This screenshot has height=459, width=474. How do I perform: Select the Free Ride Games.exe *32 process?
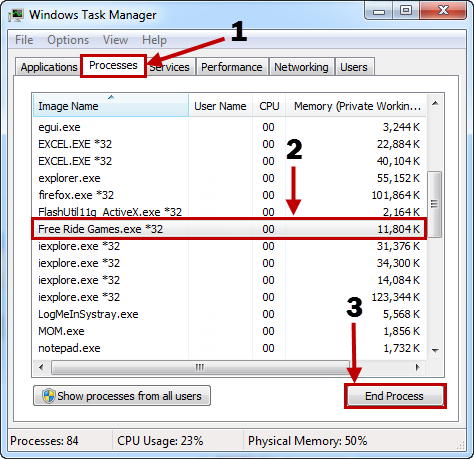(x=229, y=229)
